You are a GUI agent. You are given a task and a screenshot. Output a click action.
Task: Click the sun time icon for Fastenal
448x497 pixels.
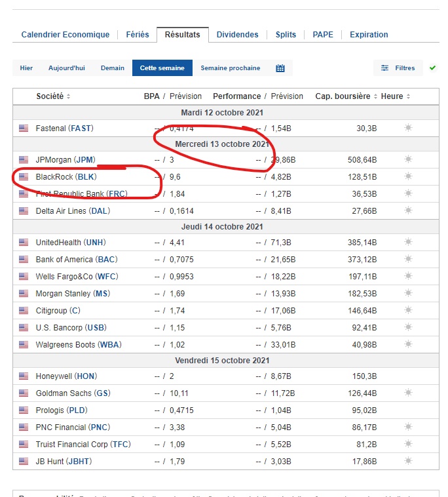click(x=409, y=128)
